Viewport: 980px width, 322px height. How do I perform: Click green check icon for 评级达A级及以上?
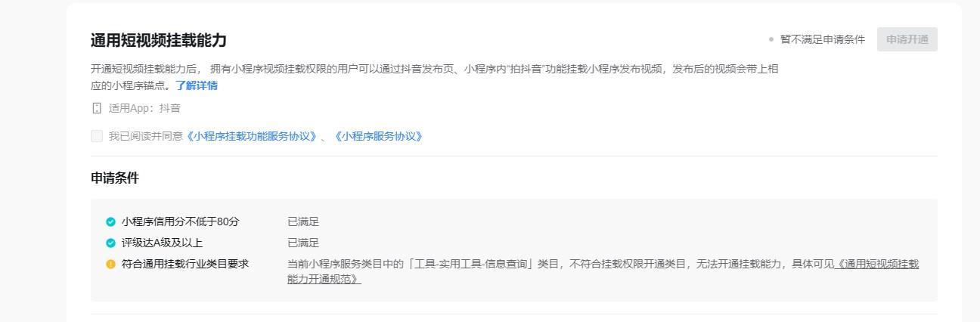(110, 243)
